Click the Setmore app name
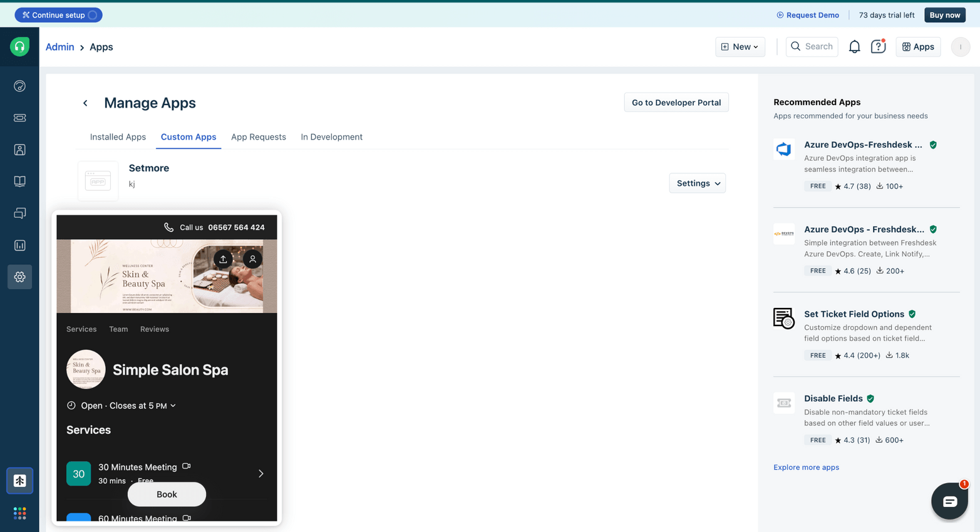The height and width of the screenshot is (532, 980). point(149,168)
